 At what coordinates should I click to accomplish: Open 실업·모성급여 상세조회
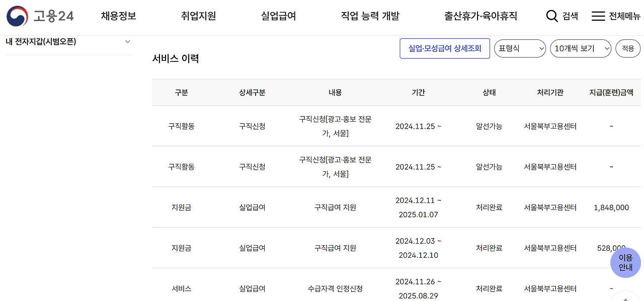[444, 48]
